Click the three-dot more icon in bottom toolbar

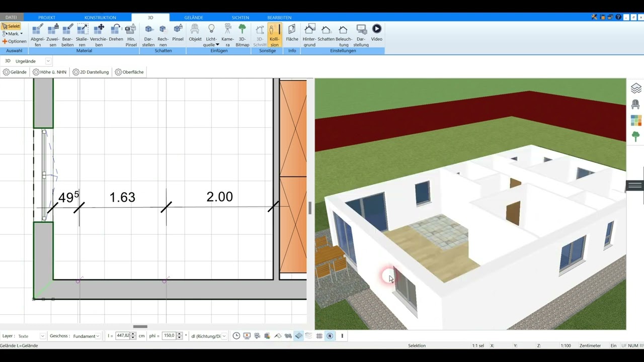tap(342, 336)
